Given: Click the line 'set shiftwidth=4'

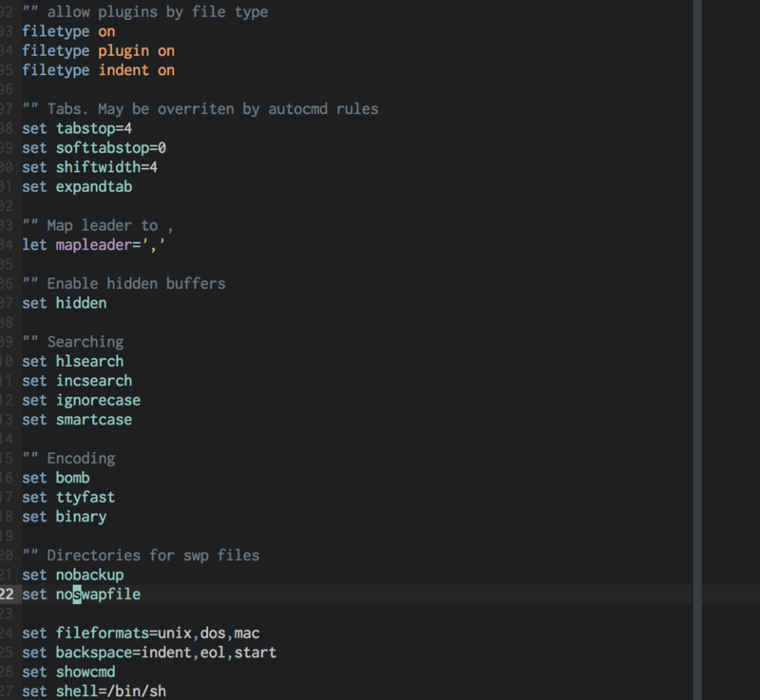Looking at the screenshot, I should coord(89,167).
